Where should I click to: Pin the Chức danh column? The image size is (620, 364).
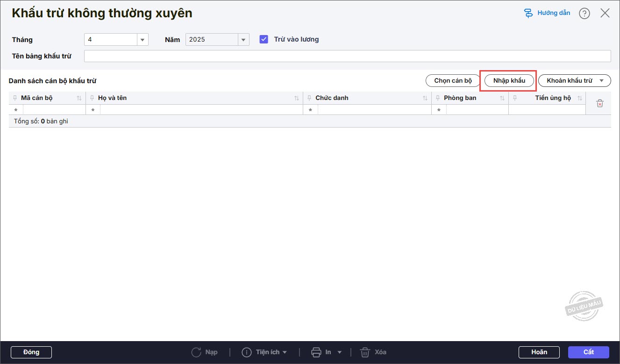point(309,98)
